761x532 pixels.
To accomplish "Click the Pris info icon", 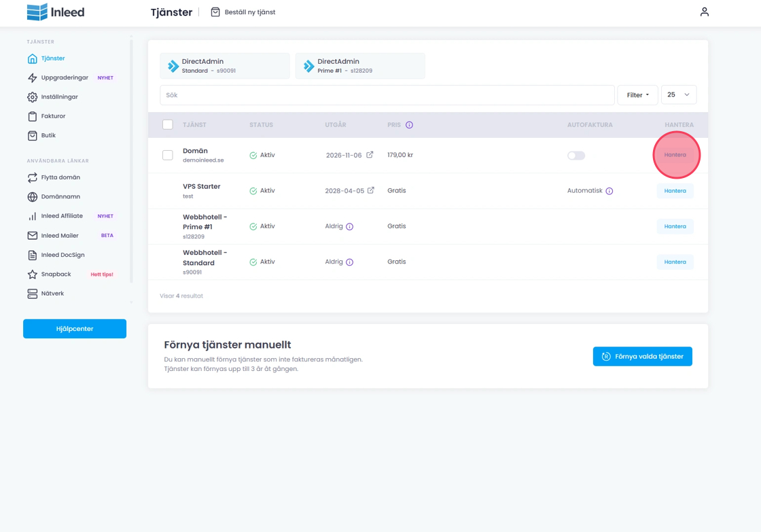I will 409,125.
